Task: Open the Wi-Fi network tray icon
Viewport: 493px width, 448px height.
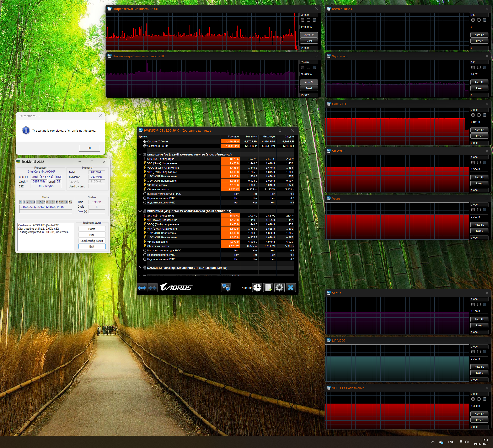Action: pos(461,442)
